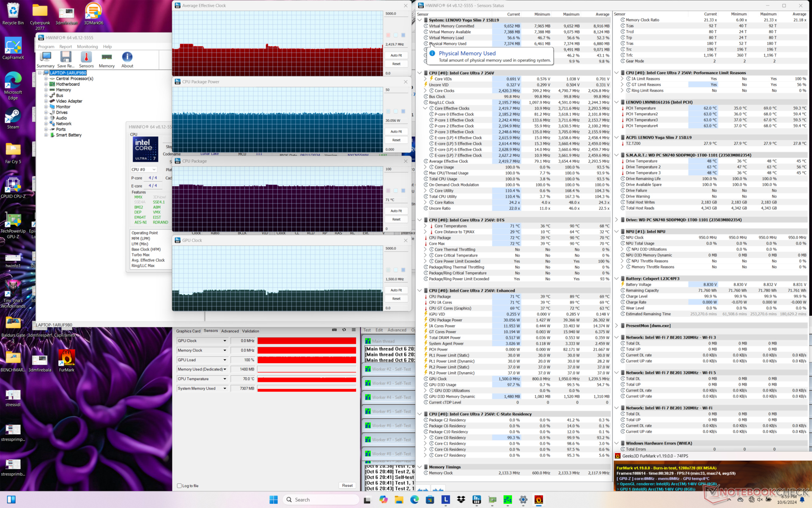Viewport: 812px width, 508px height.
Task: Expand the Core Clocks sensor row
Action: point(425,91)
